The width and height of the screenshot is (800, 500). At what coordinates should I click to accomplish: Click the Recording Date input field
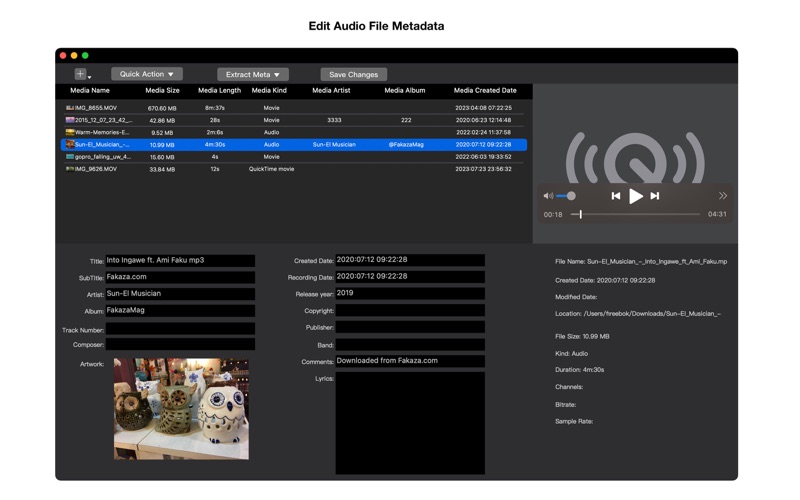(410, 277)
